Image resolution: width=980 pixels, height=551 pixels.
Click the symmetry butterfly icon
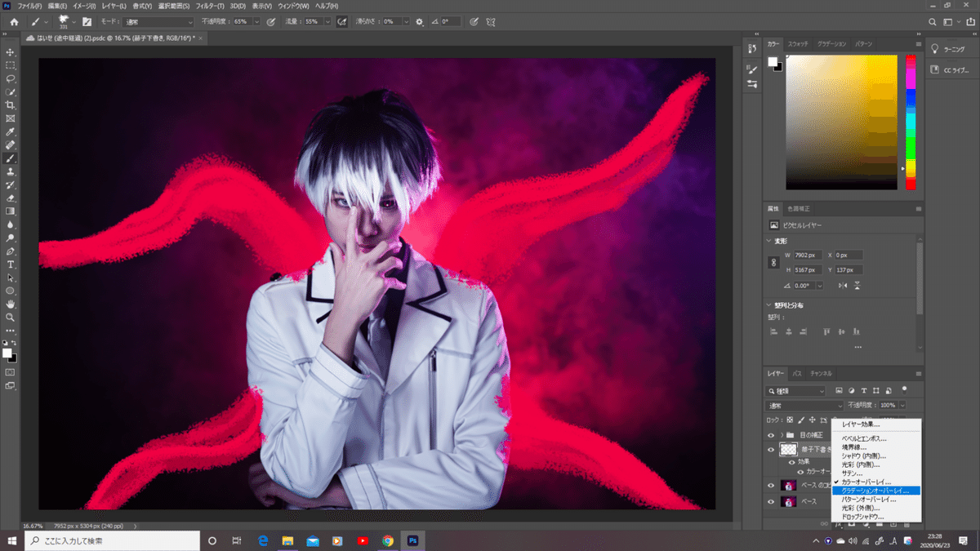pyautogui.click(x=490, y=21)
